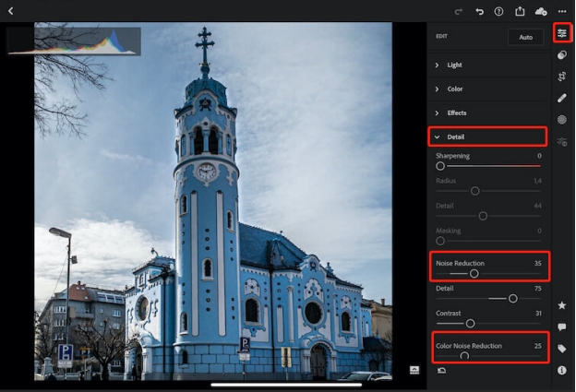Screen dimensions: 576x392
Task: Show photo info panel
Action: [x=562, y=370]
